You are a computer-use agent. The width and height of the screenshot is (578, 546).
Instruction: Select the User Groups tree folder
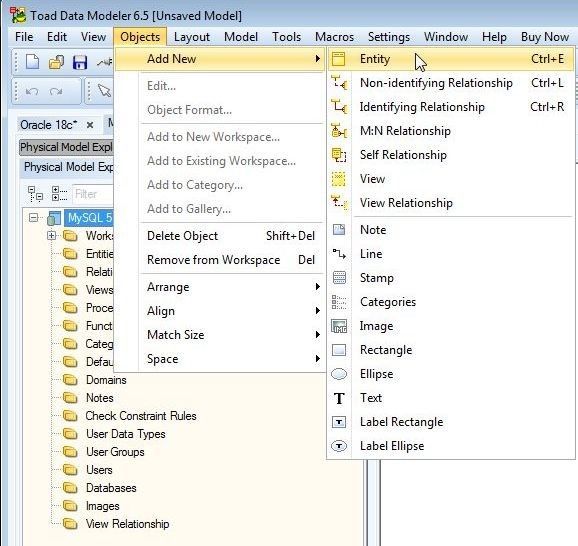click(x=115, y=452)
